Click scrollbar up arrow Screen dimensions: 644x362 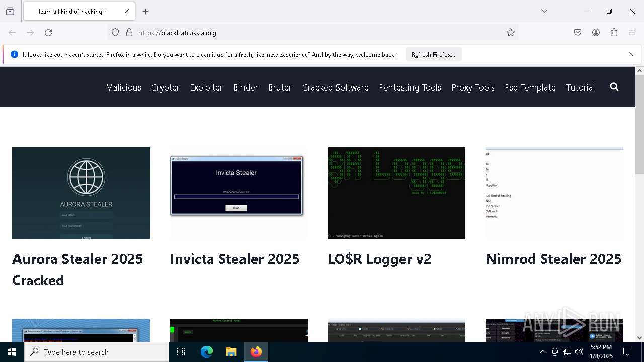click(x=639, y=71)
